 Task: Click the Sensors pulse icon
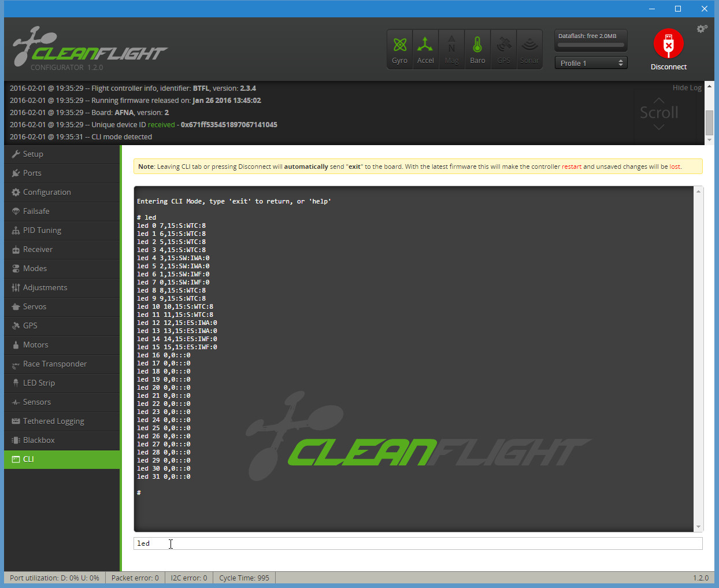(x=16, y=402)
